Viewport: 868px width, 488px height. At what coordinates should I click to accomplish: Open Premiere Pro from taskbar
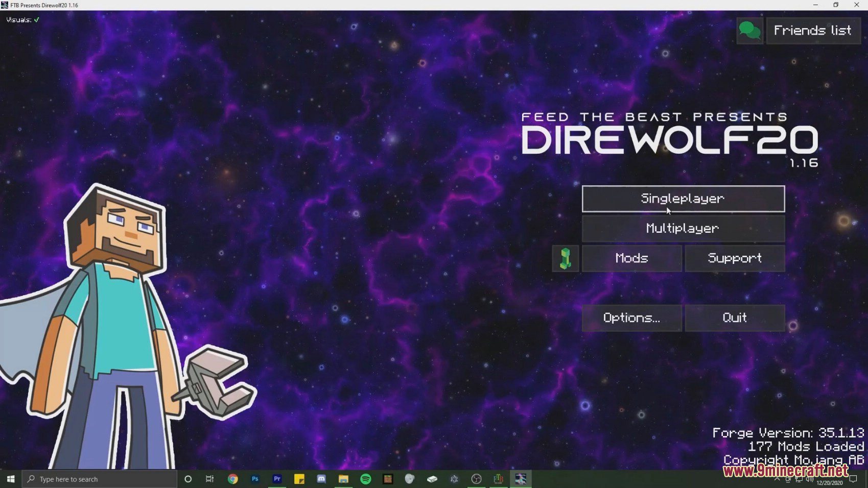click(277, 479)
